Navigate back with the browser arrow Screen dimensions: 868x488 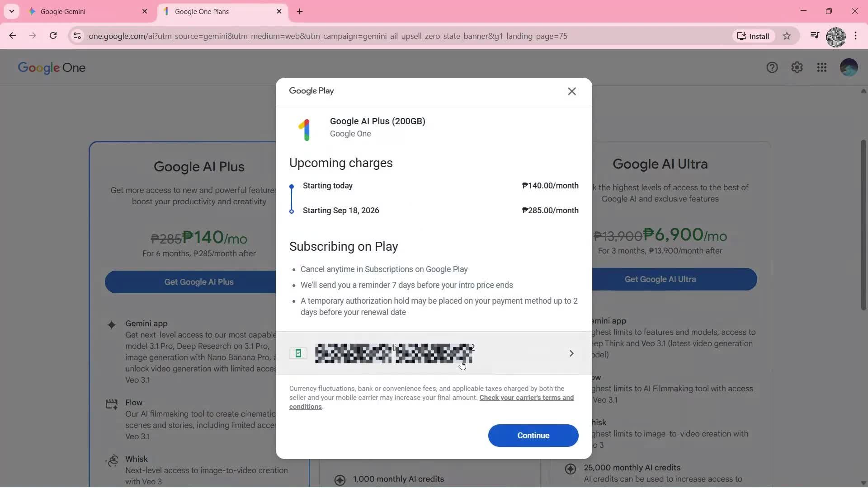(12, 36)
